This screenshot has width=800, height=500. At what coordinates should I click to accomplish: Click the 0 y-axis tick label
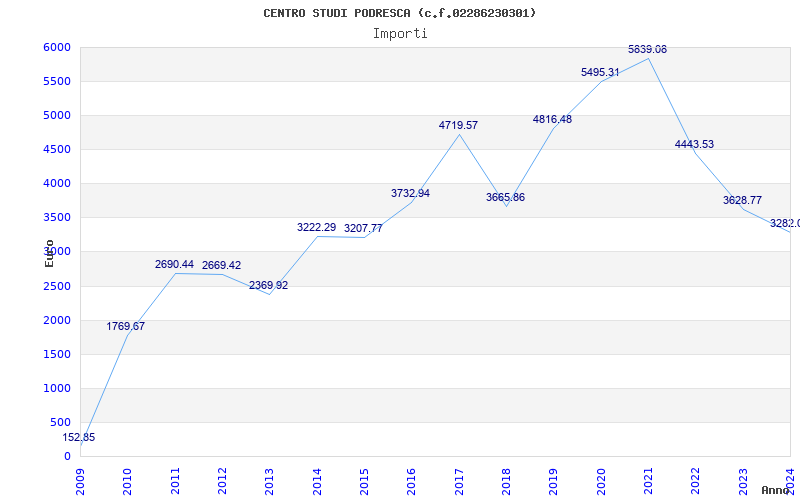coord(67,457)
